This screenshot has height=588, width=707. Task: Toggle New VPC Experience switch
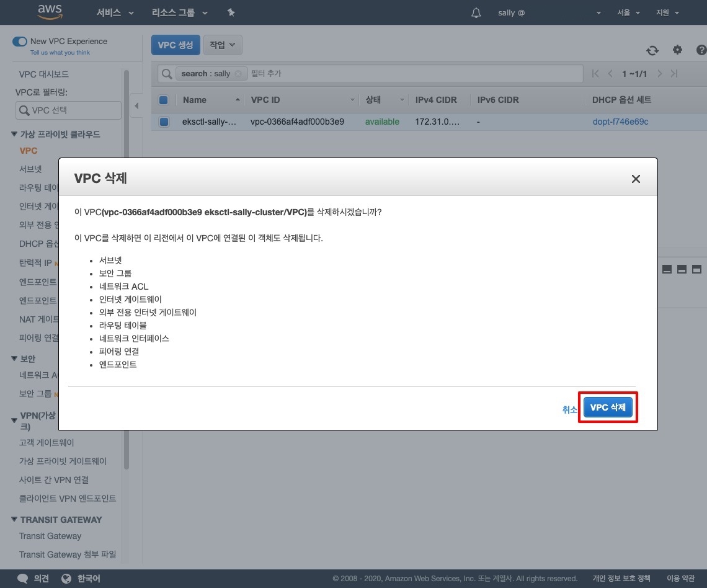tap(20, 42)
